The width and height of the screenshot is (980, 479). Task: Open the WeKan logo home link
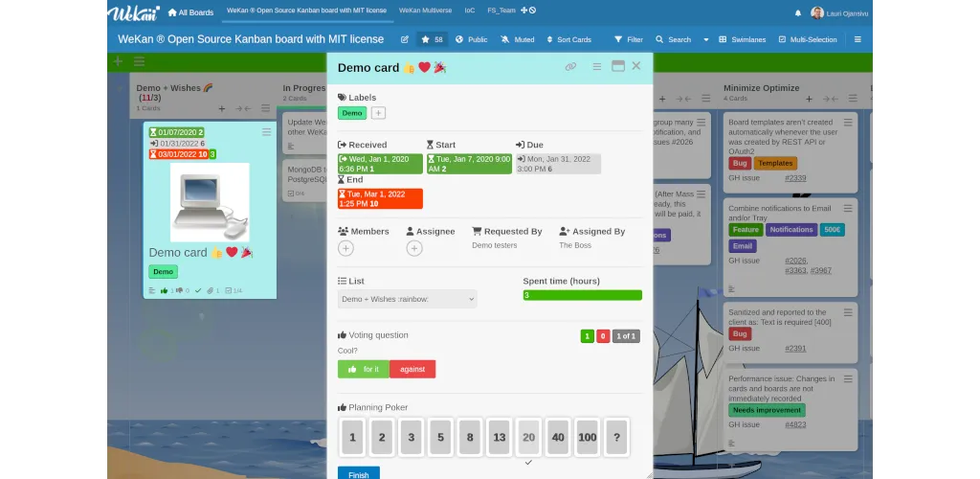point(134,11)
